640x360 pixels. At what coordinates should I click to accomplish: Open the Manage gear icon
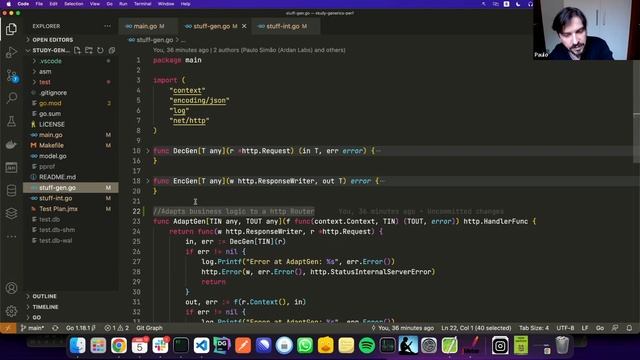[x=11, y=311]
